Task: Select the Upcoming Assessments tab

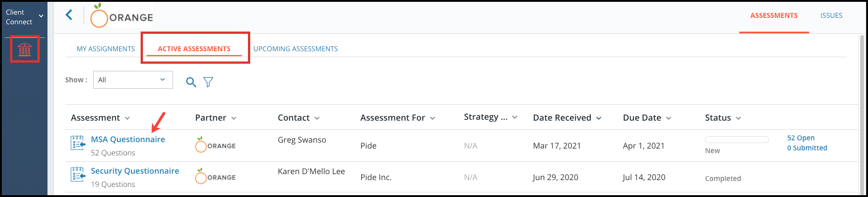Action: coord(295,49)
